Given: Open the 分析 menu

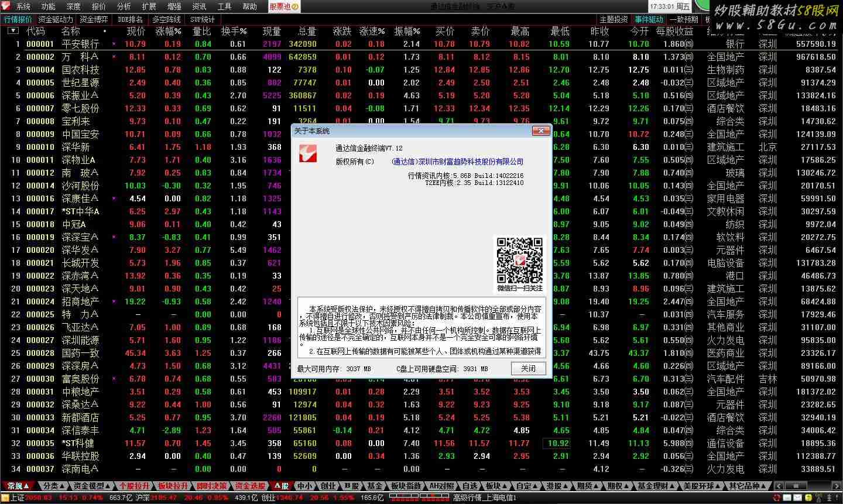Looking at the screenshot, I should 124,6.
